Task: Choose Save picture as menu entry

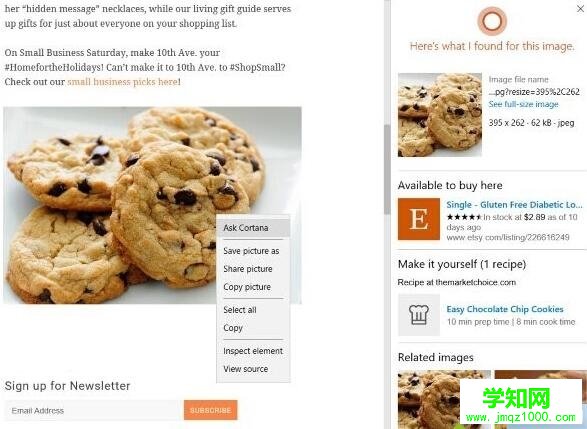Action: (251, 251)
